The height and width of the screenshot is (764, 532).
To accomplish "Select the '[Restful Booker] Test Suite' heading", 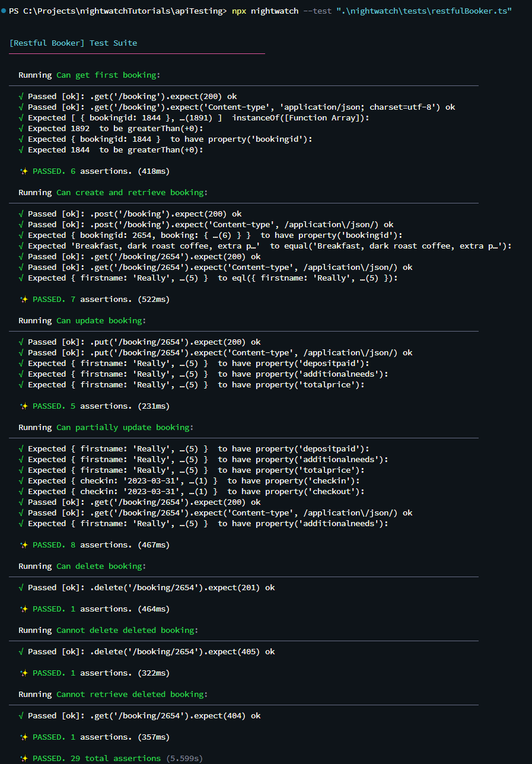I will coord(72,43).
